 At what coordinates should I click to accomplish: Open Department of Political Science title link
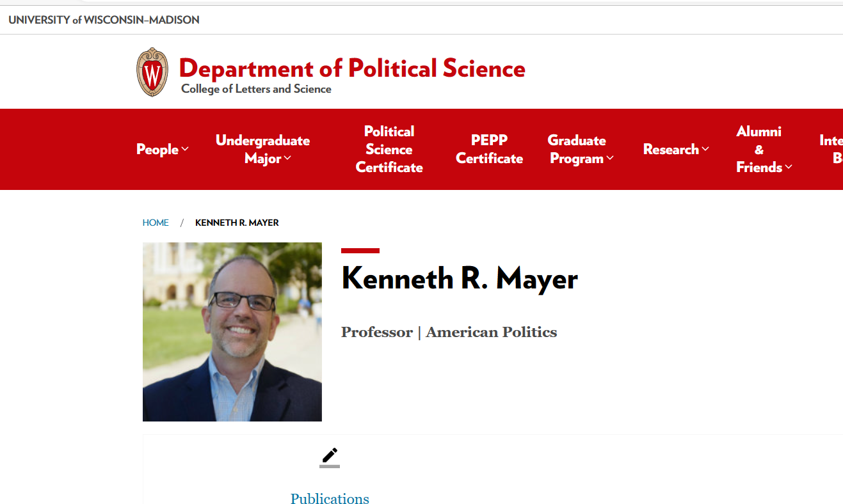point(352,68)
